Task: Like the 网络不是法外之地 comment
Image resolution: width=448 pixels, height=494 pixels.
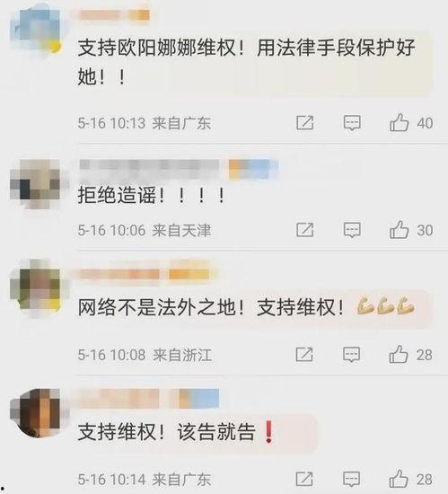Action: click(399, 355)
